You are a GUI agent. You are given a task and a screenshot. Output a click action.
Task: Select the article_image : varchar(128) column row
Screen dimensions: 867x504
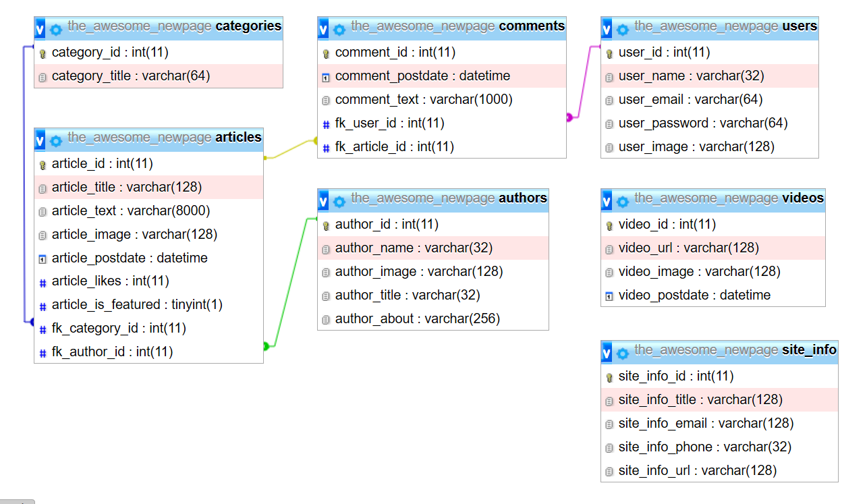click(148, 234)
